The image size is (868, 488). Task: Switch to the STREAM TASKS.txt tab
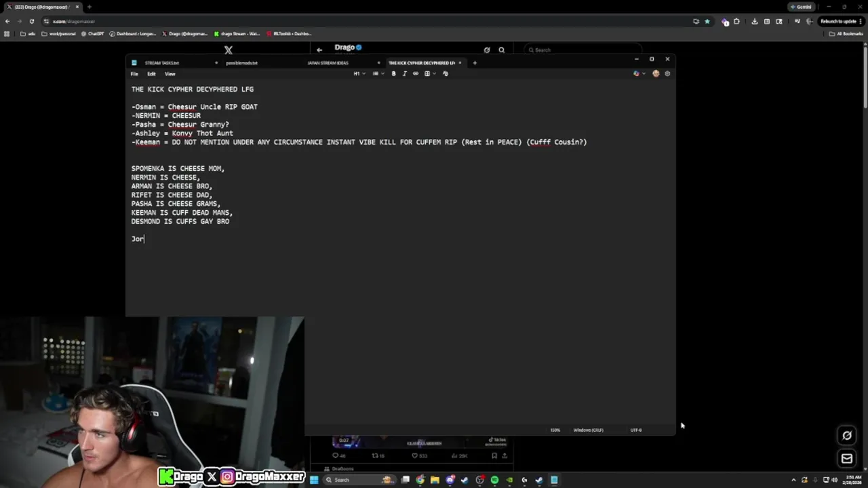pos(161,63)
